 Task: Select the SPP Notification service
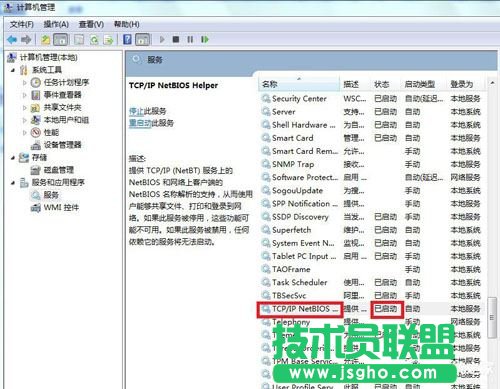[x=372, y=204]
